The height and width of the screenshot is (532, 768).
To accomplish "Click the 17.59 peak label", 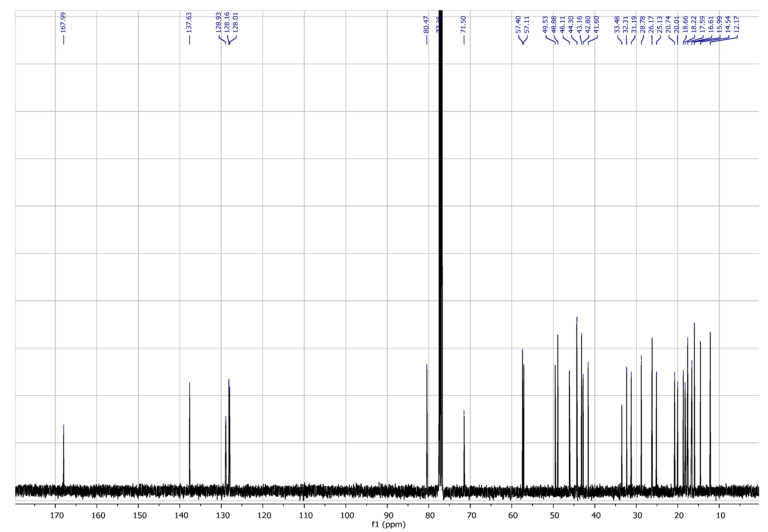I will 702,24.
